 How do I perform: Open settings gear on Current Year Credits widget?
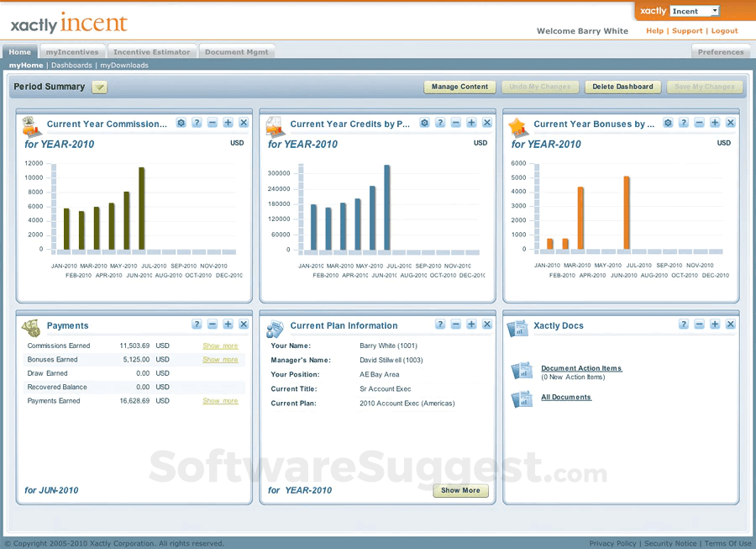click(x=425, y=123)
